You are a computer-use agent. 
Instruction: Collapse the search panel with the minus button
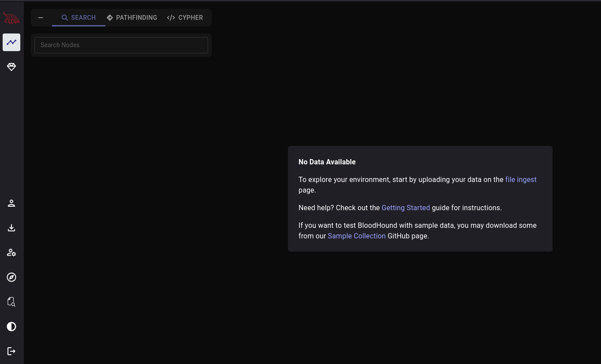tap(41, 18)
